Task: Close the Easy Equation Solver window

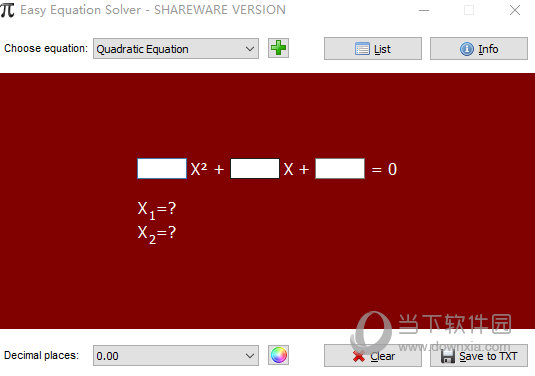Action: [515, 10]
